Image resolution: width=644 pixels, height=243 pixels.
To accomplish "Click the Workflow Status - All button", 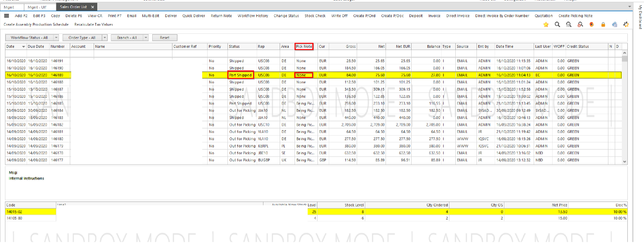I will 29,38.
